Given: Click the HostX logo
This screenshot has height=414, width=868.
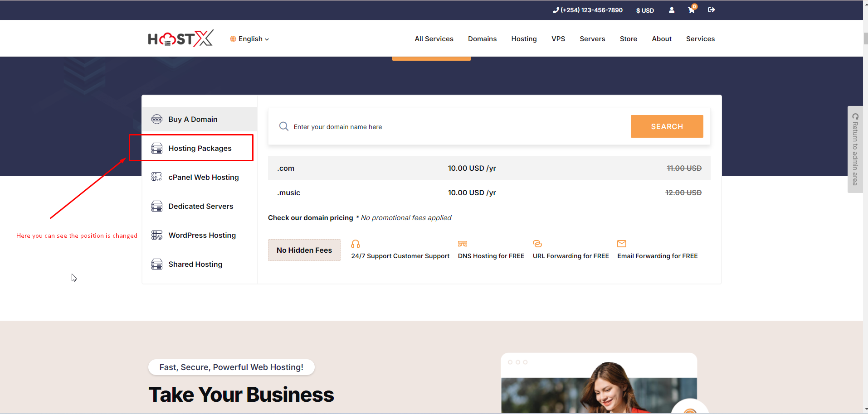Looking at the screenshot, I should point(180,39).
